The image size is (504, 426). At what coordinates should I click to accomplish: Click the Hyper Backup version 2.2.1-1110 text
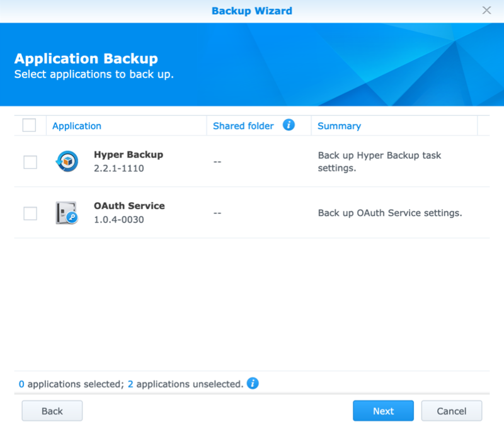[x=120, y=168]
